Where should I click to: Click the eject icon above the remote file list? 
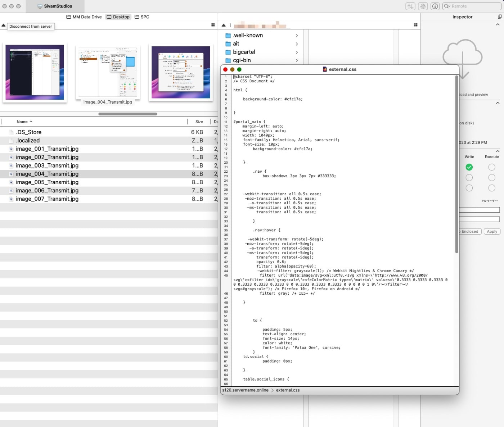point(223,25)
